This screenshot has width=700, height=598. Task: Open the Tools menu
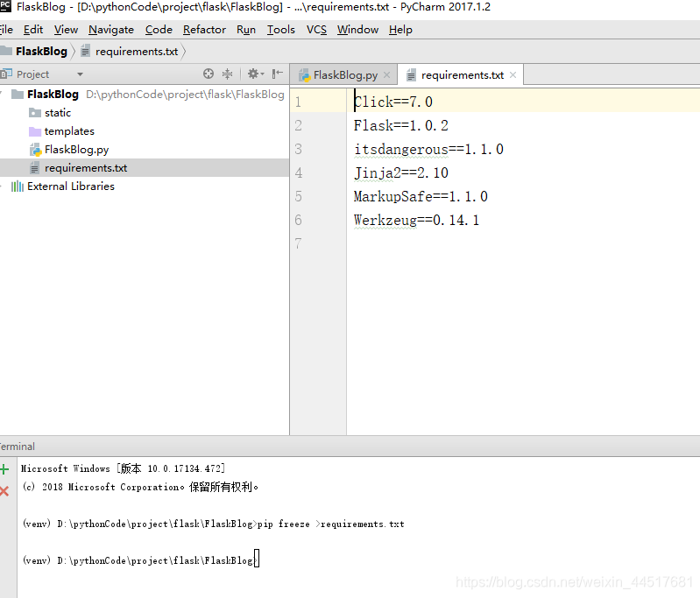point(281,30)
